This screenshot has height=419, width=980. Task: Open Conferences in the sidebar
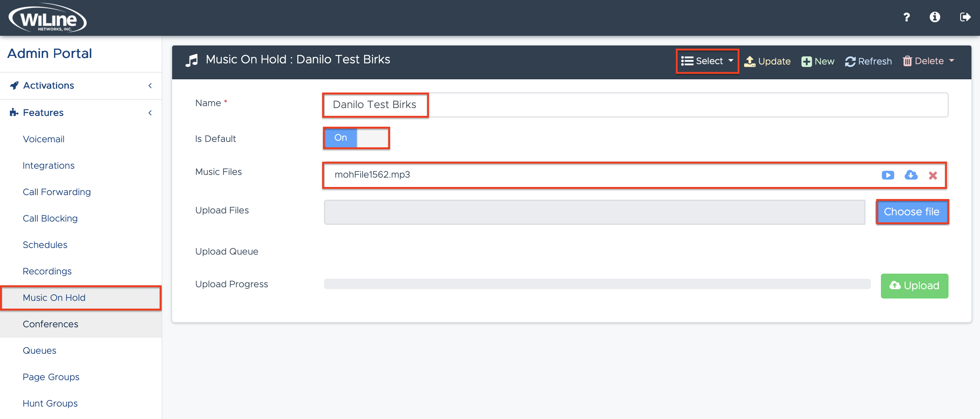coord(51,324)
